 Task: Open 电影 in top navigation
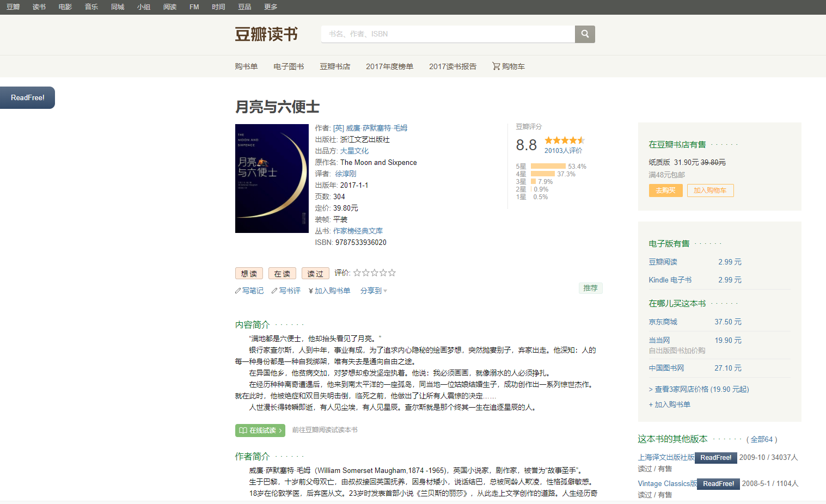[x=65, y=7]
